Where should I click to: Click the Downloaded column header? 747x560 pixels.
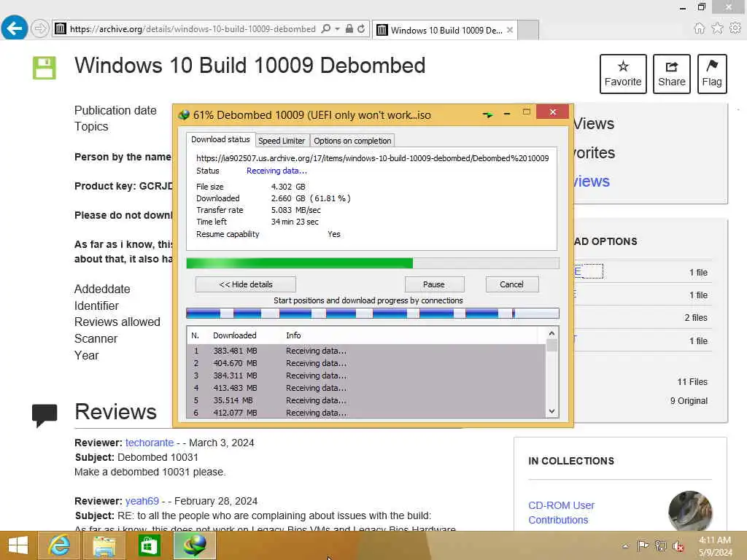(234, 335)
